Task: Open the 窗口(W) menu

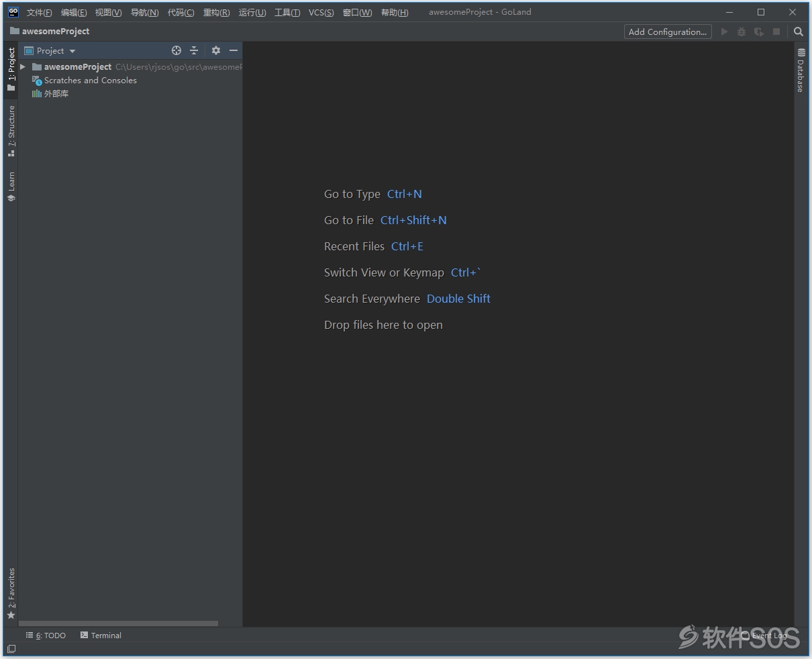Action: pos(357,12)
